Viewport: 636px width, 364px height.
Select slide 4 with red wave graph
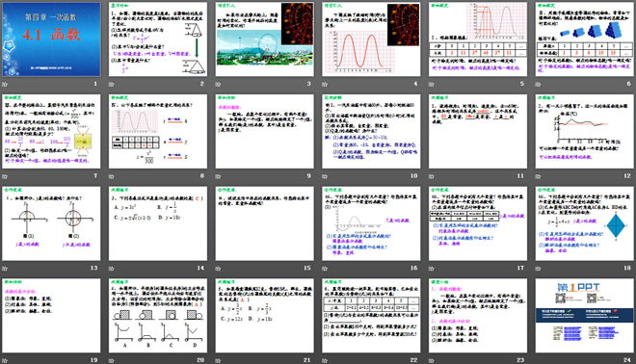pyautogui.click(x=371, y=39)
